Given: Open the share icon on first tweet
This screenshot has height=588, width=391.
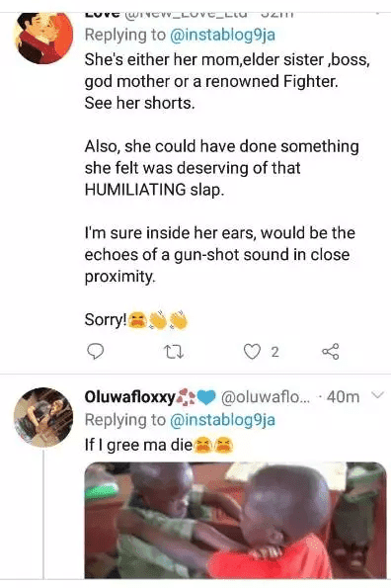Looking at the screenshot, I should coord(331,352).
